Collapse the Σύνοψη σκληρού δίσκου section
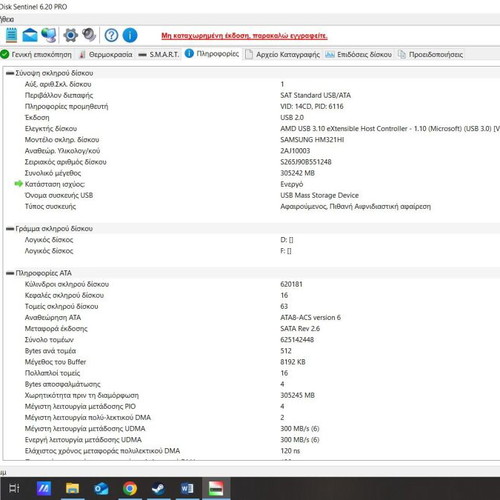This screenshot has width=500, height=500. [x=10, y=73]
